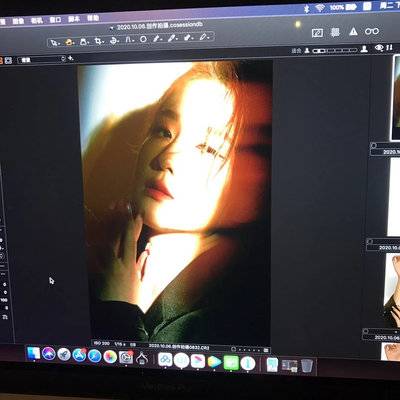Click the session title 2020.10.06 cosessiondb
The image size is (400, 400).
[x=160, y=26]
